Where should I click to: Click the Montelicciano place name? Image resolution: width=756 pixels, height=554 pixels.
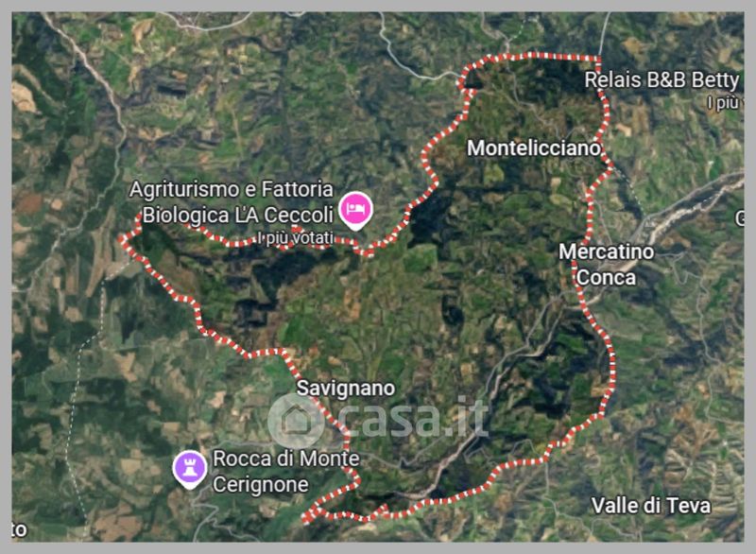(534, 148)
